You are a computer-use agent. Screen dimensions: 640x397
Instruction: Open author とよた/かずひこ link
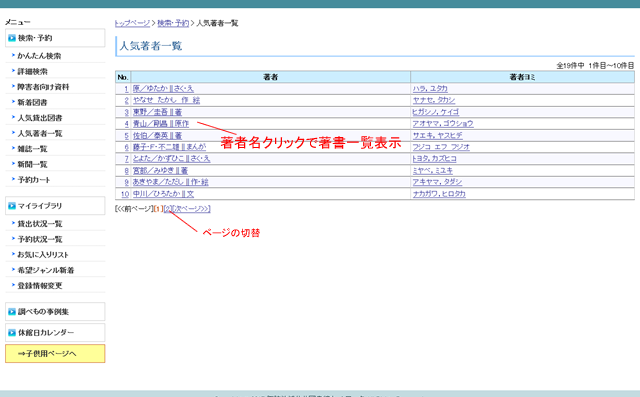[x=171, y=159]
